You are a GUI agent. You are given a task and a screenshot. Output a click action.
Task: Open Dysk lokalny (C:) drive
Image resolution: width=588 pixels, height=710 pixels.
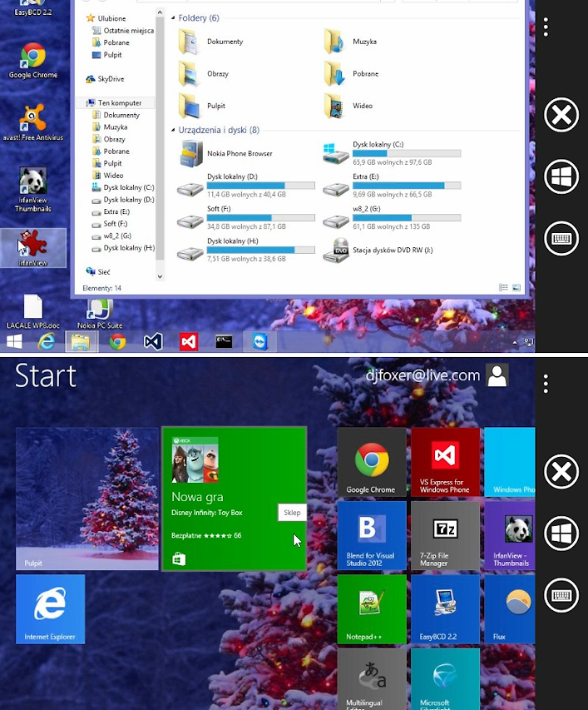coord(392,153)
